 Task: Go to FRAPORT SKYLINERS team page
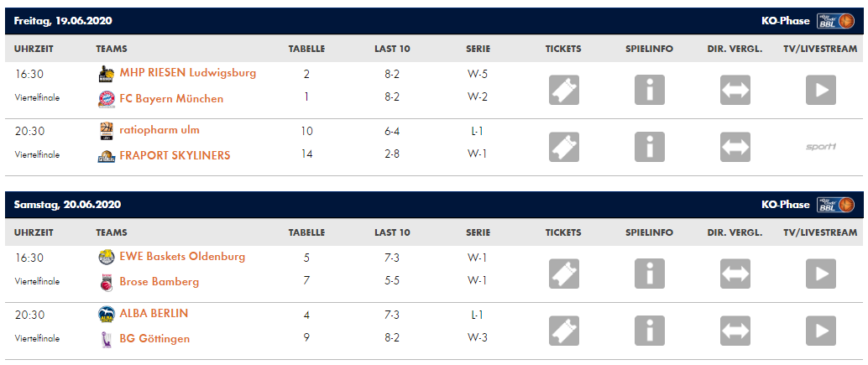point(175,155)
